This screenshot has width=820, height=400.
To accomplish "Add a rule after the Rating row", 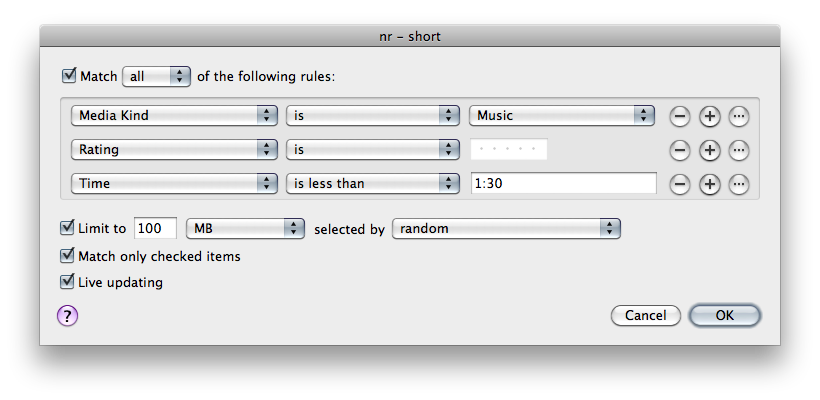I will [x=709, y=150].
